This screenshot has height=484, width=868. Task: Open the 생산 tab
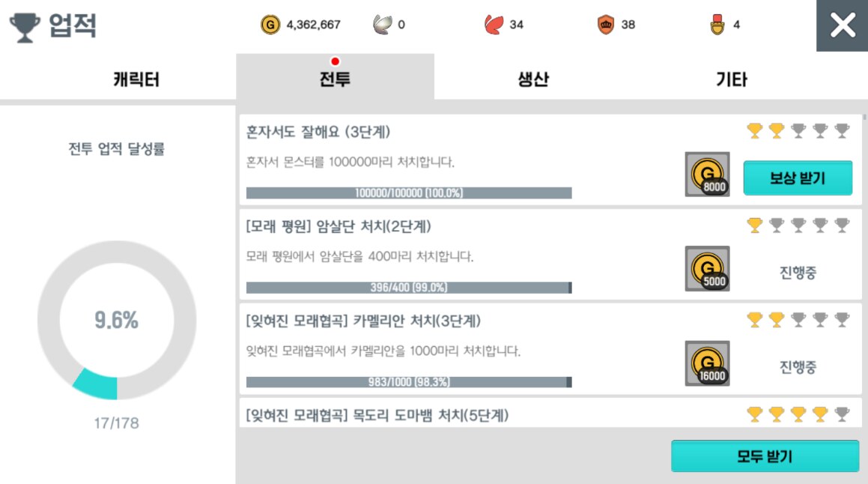click(533, 79)
